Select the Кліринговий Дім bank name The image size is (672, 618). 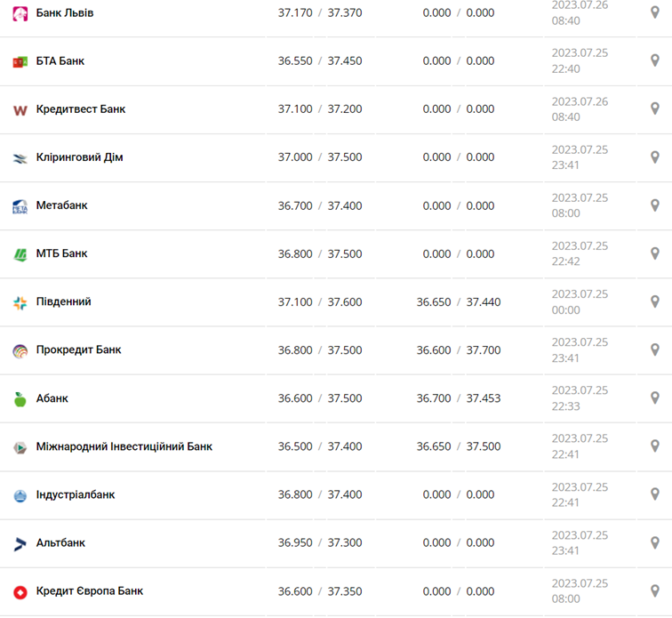point(79,157)
